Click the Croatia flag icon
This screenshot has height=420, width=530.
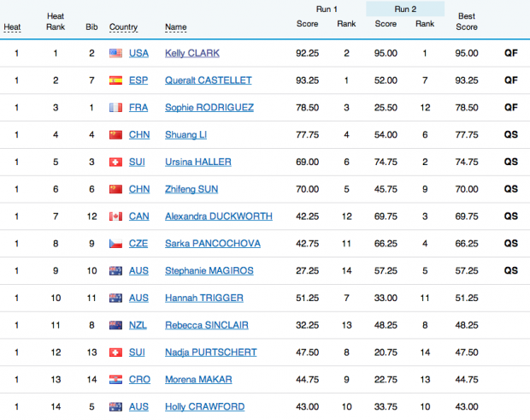[116, 380]
